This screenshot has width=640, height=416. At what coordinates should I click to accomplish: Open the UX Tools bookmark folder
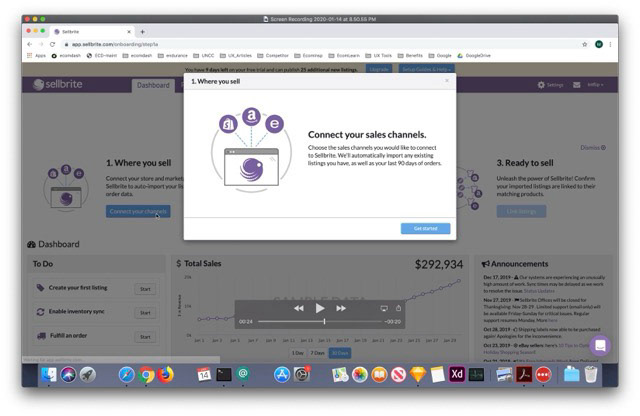click(378, 56)
